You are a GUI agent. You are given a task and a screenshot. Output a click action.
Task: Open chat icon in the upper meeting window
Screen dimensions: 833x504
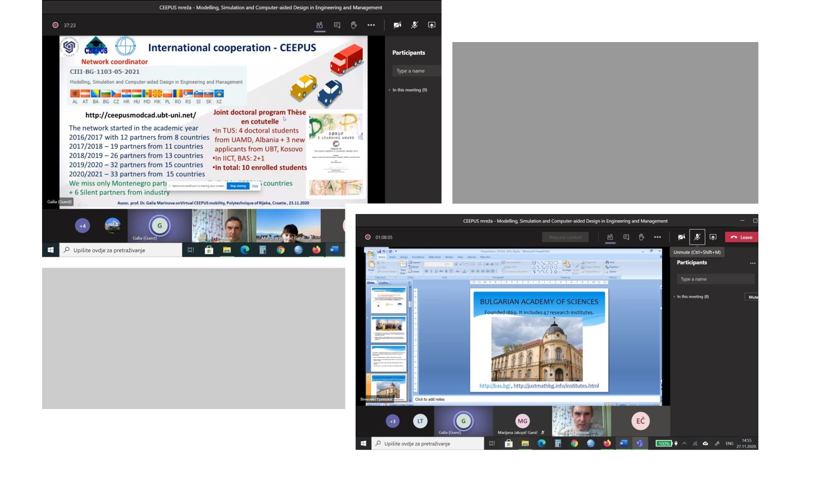coord(337,25)
